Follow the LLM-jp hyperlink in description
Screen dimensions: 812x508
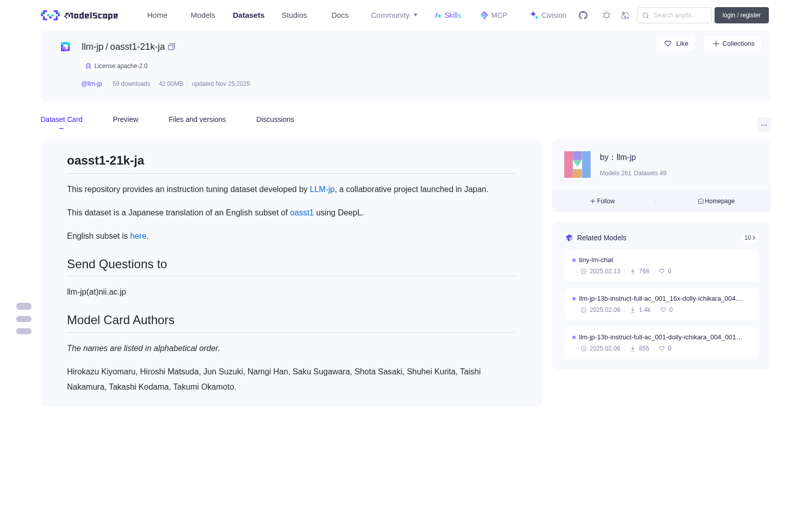322,189
